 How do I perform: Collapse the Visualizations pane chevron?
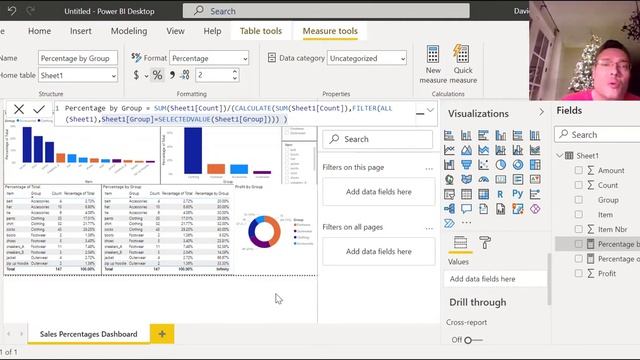[541, 112]
